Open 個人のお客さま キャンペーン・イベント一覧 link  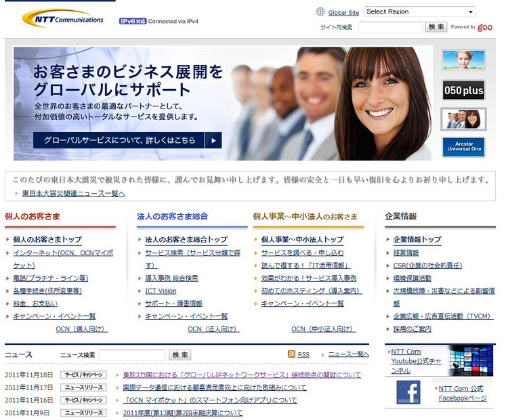tap(54, 316)
